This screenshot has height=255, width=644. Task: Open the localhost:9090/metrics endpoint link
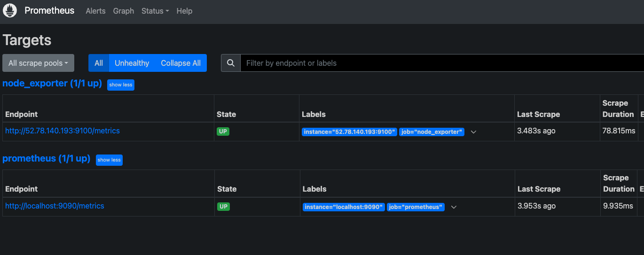[x=55, y=206]
